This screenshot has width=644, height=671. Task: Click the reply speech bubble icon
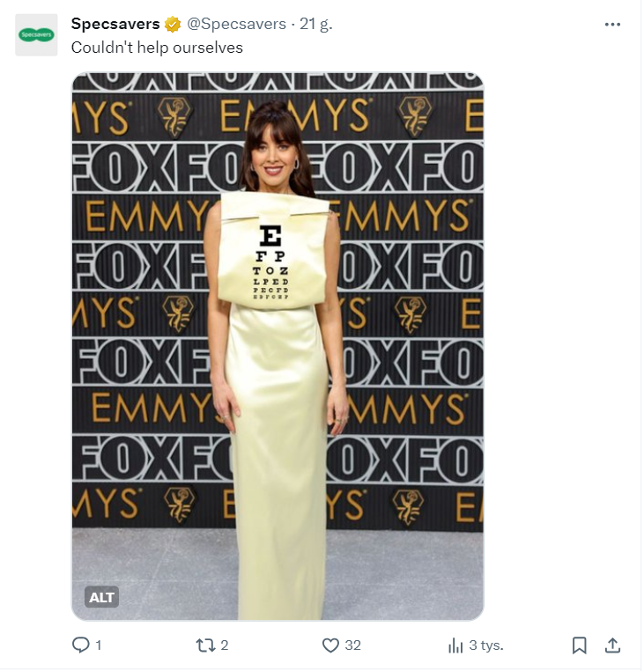[80, 645]
